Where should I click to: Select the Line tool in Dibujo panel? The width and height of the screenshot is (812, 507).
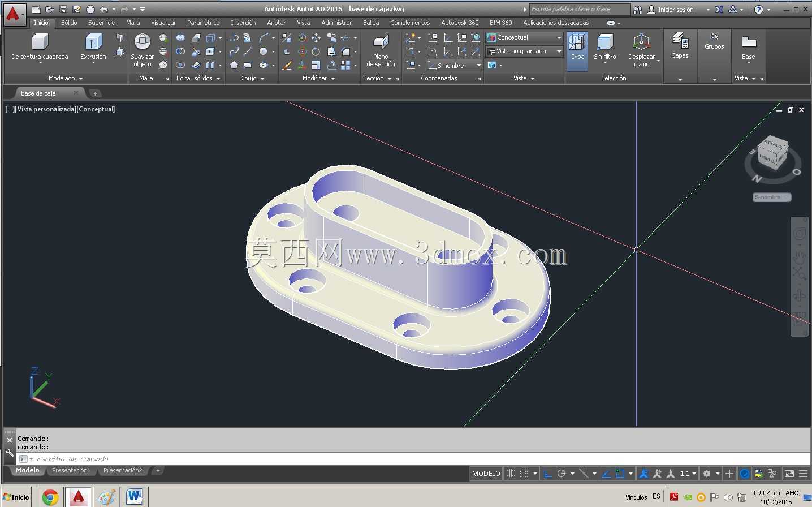point(248,51)
